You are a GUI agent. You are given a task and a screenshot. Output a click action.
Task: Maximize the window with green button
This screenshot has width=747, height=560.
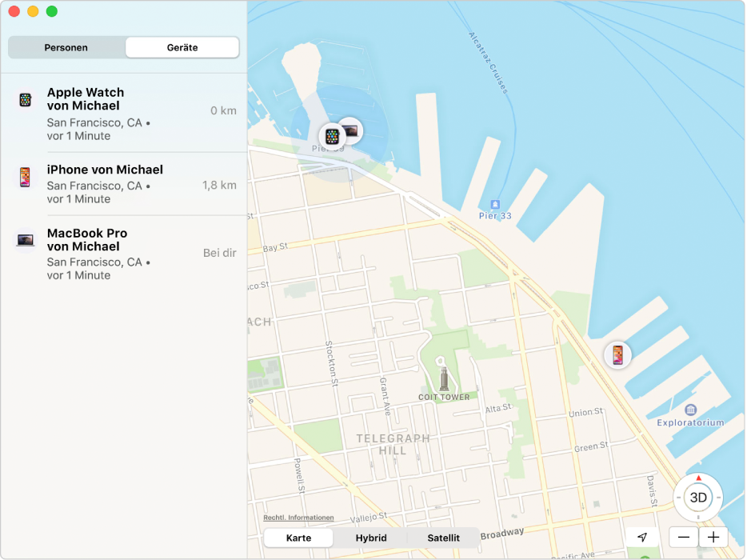tap(52, 11)
